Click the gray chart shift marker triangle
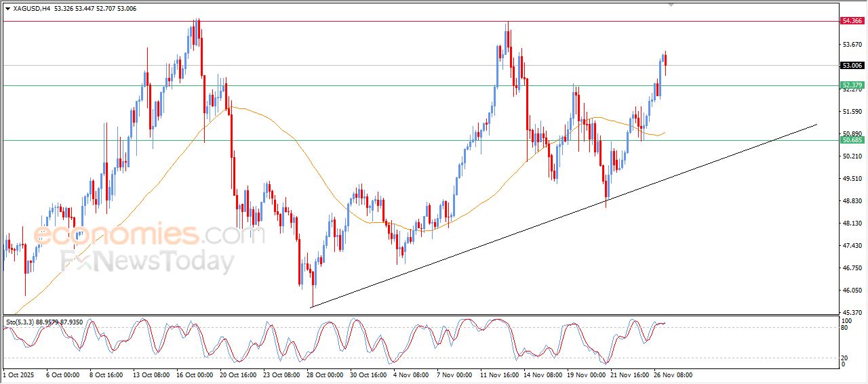 pyautogui.click(x=671, y=5)
